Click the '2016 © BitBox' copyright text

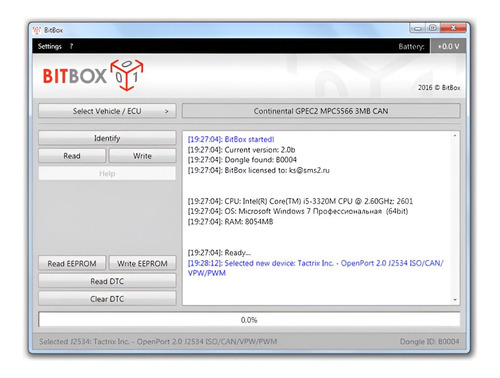(x=439, y=87)
